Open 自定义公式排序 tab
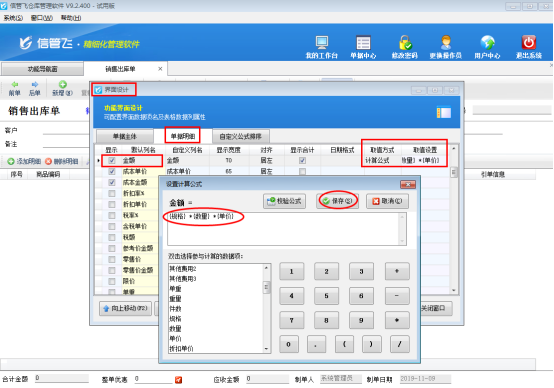This screenshot has height=388, width=554. coord(240,136)
